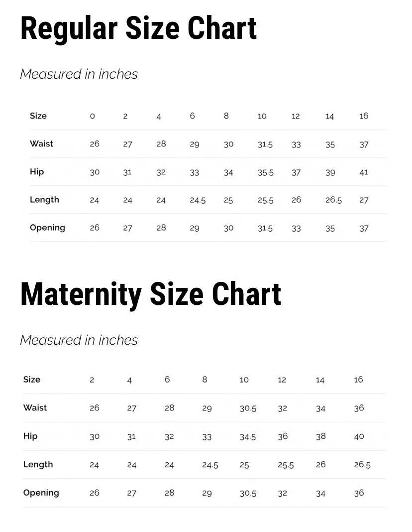Screen dimensions: 412x532
Task: Click the 31.5 waist value for size 10
Action: [265, 144]
